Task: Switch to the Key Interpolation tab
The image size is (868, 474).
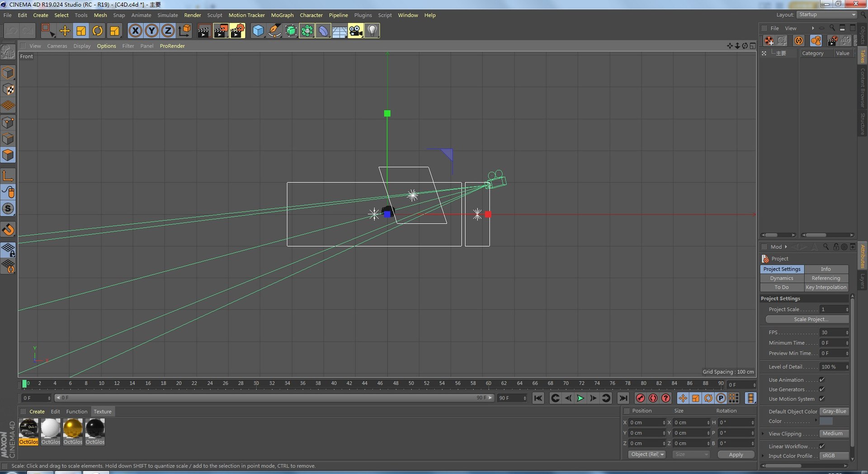Action: (826, 287)
